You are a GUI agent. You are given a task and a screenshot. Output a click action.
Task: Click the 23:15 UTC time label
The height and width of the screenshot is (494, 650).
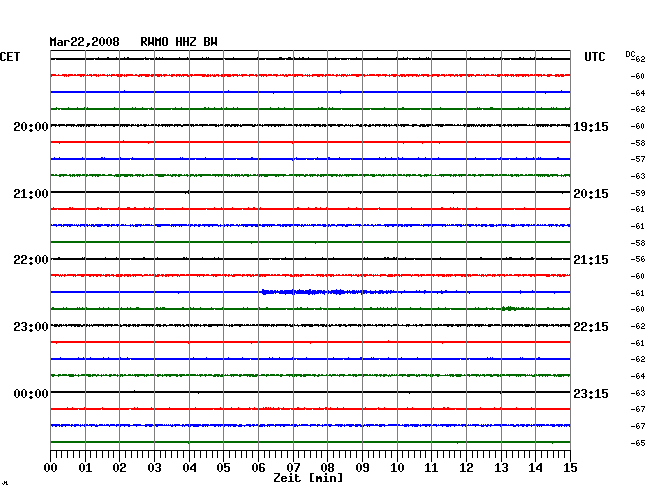tap(591, 393)
